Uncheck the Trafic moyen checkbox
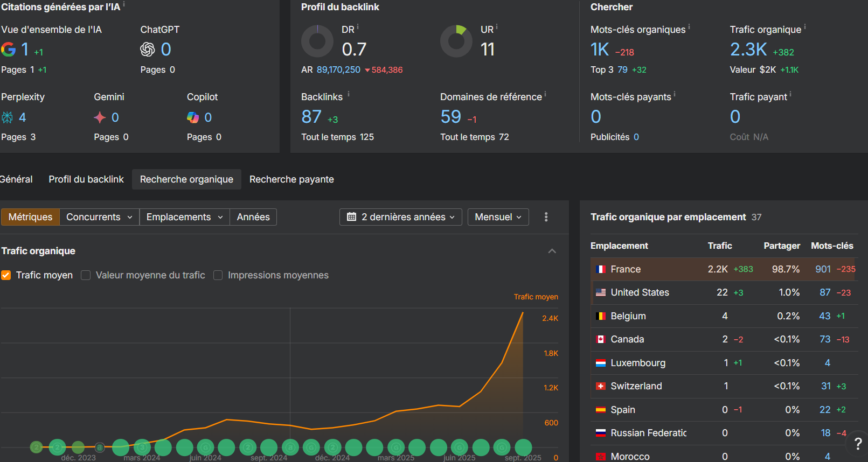Viewport: 868px width, 462px height. click(x=6, y=275)
